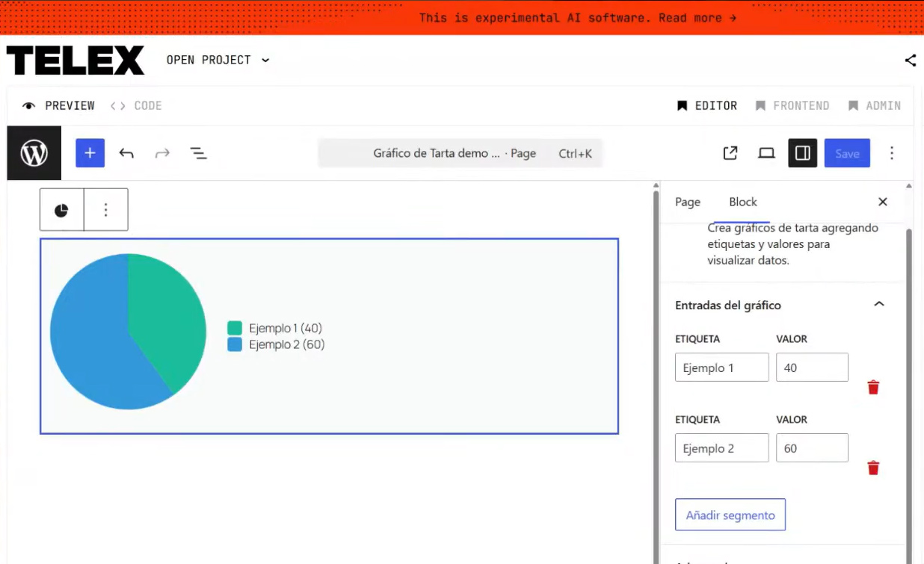Click the WordPress logo icon
This screenshot has height=564, width=924.
point(34,153)
